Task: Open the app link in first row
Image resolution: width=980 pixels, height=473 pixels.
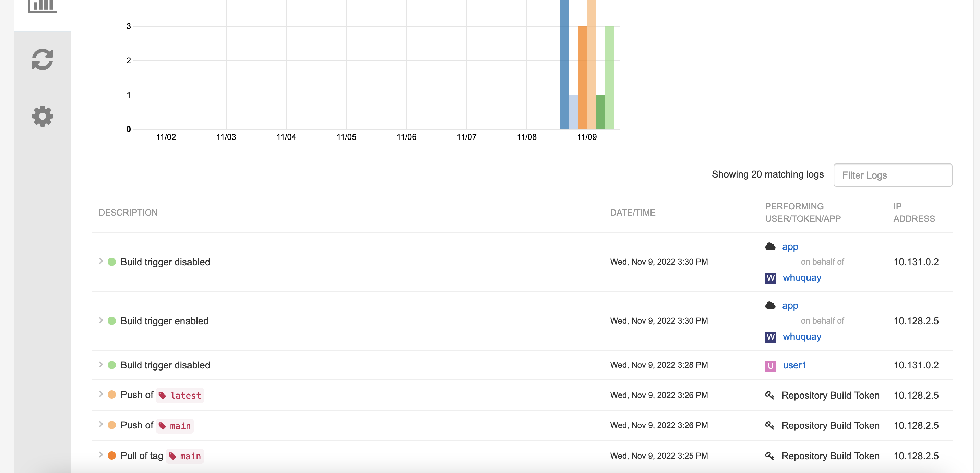Action: [790, 247]
